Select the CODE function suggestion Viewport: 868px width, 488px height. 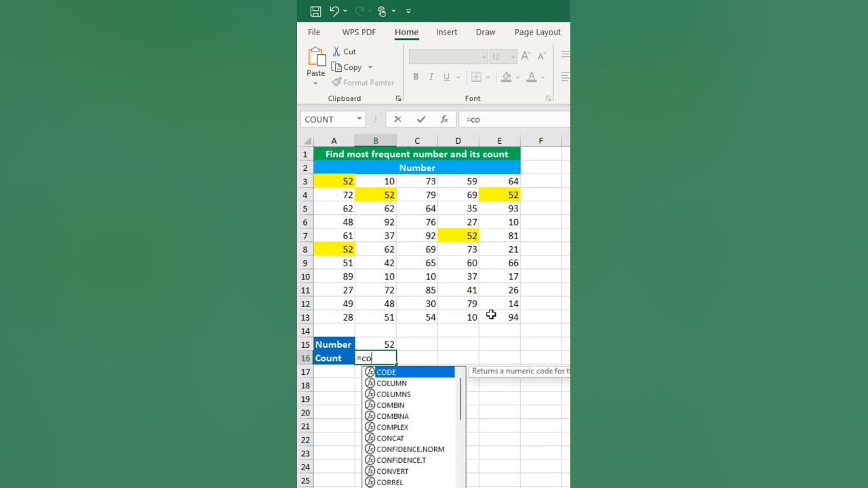click(x=409, y=372)
